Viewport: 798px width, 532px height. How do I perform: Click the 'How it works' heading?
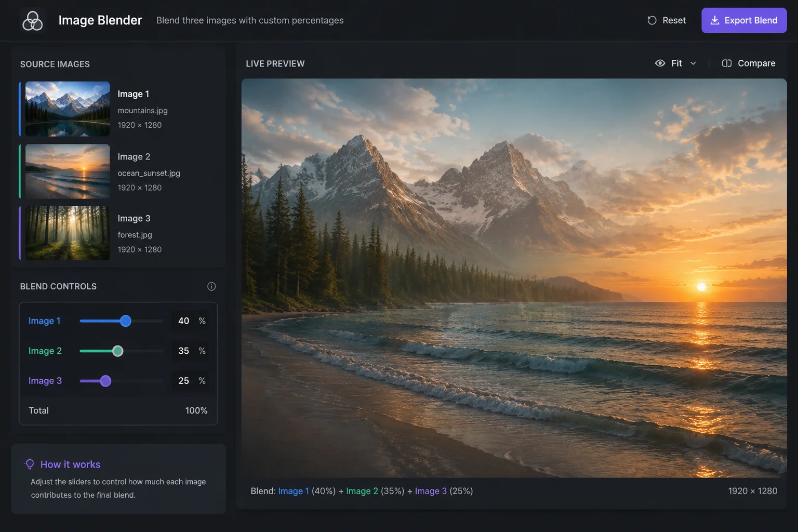click(x=70, y=464)
